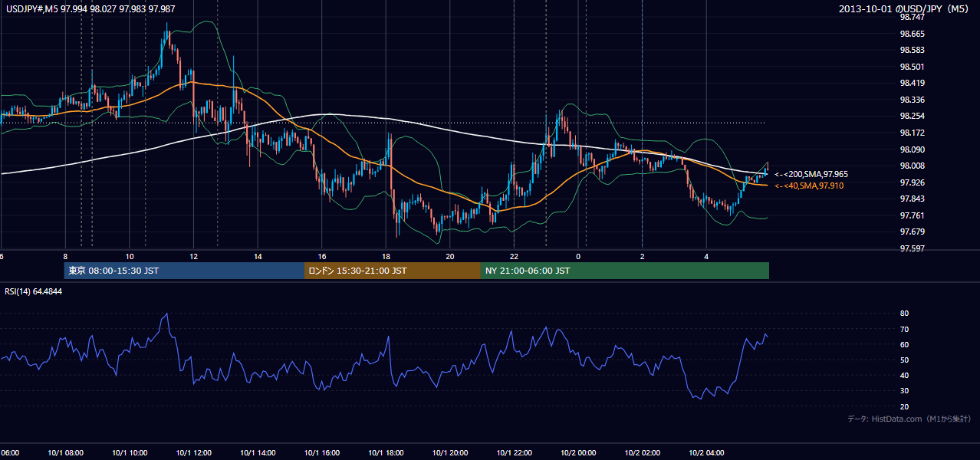Click the '10/1 12:00' bottom timeline label
The width and height of the screenshot is (980, 460).
click(x=193, y=452)
